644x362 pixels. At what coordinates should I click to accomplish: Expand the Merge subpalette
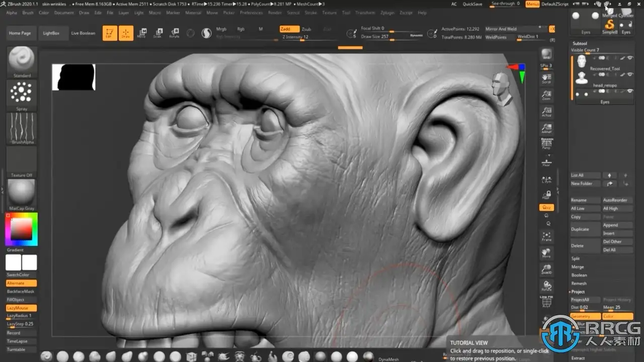click(x=578, y=267)
